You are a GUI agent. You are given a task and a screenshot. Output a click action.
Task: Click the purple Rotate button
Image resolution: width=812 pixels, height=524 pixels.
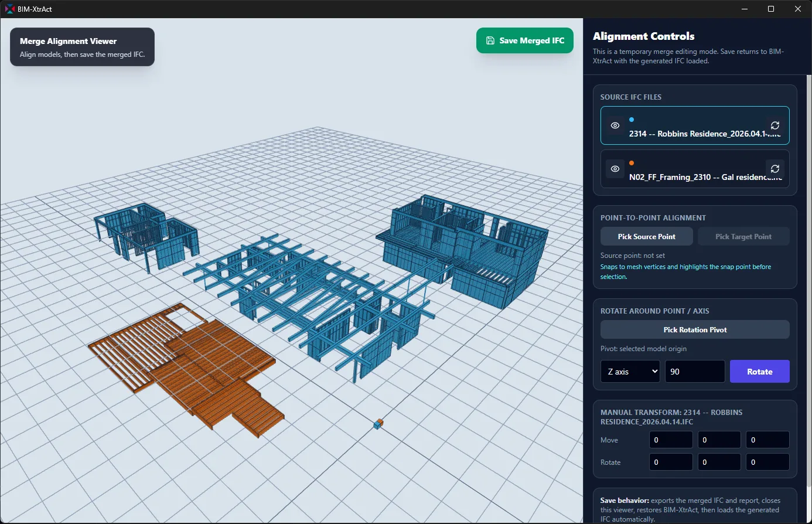(760, 372)
